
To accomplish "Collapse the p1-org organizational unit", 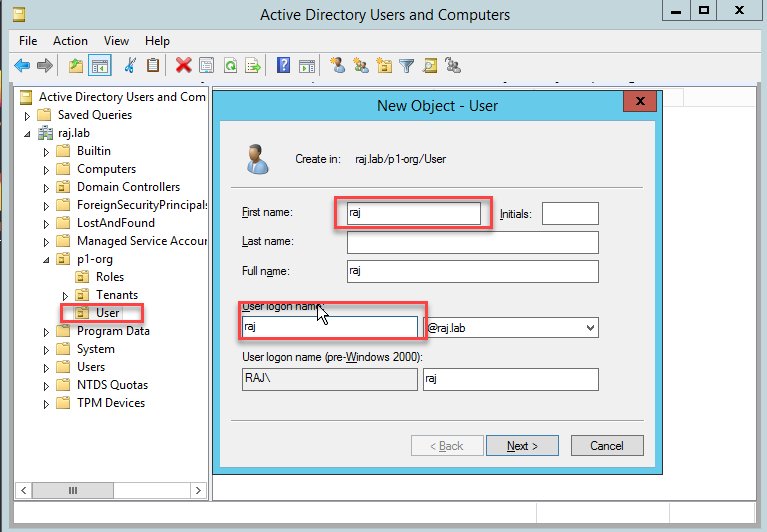I will coord(46,260).
